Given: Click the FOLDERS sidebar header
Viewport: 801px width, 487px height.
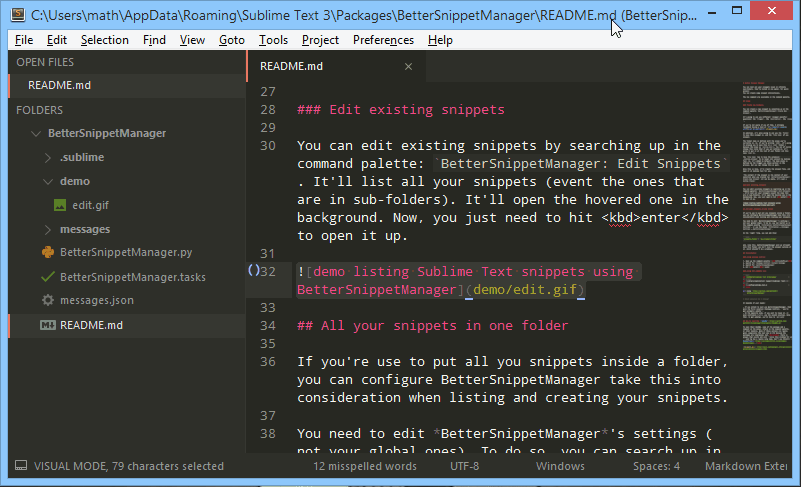Looking at the screenshot, I should [x=39, y=110].
